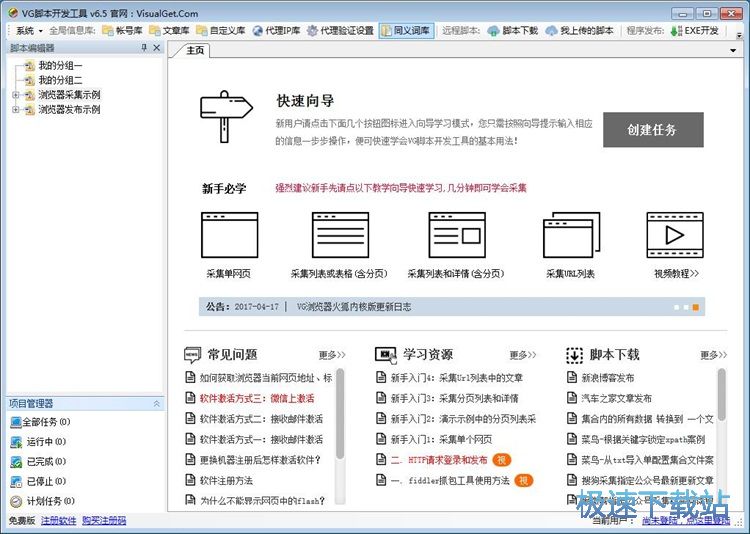
Task: Open 软件注册方法 article
Action: pyautogui.click(x=226, y=480)
